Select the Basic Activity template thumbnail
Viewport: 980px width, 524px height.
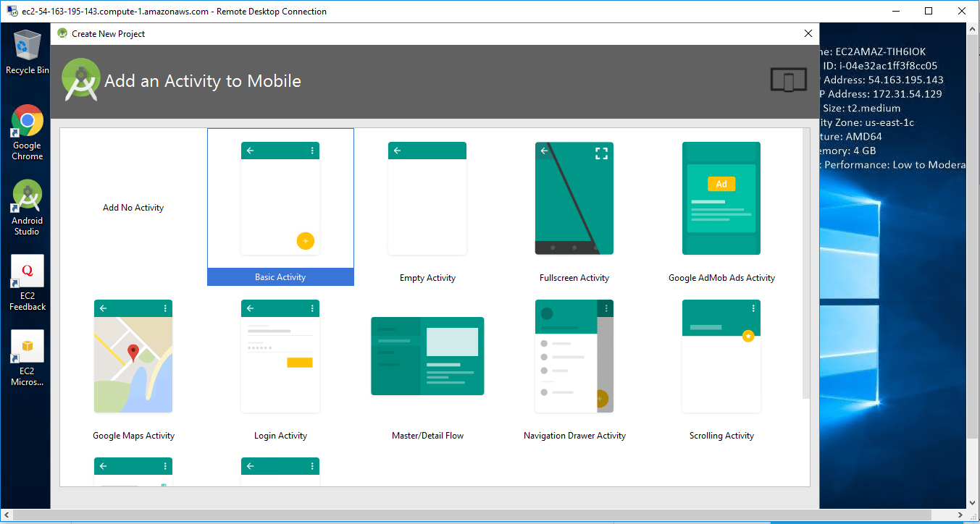coord(280,198)
